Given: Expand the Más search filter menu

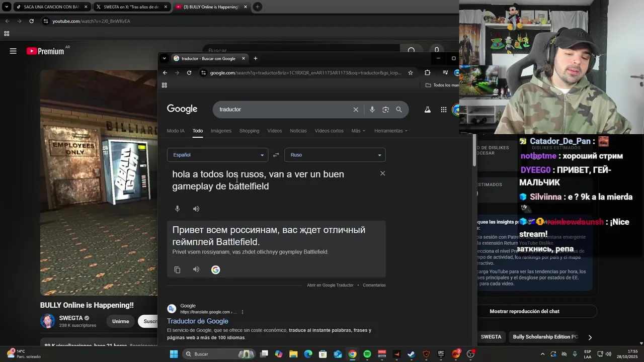Looking at the screenshot, I should pos(358,131).
